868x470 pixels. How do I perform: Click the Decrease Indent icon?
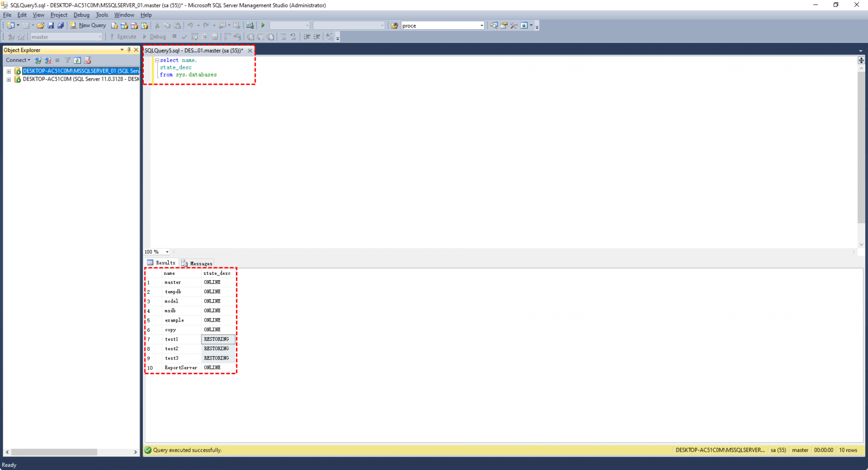[x=307, y=37]
